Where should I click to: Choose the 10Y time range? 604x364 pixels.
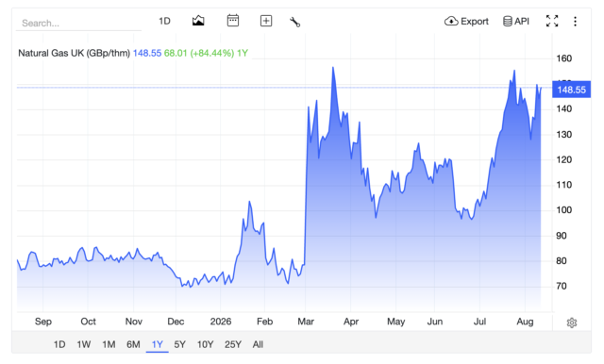point(206,344)
